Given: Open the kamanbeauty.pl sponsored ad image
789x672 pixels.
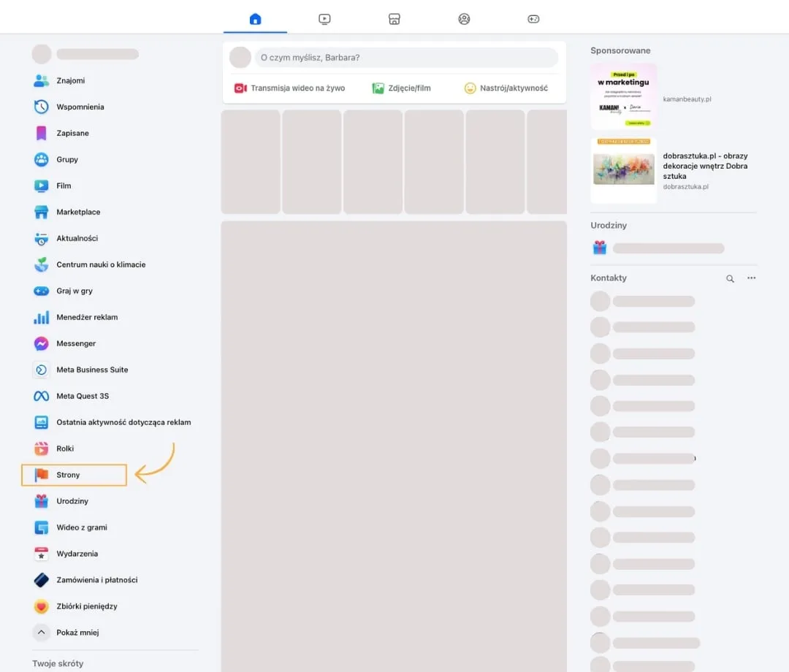Looking at the screenshot, I should pyautogui.click(x=623, y=96).
